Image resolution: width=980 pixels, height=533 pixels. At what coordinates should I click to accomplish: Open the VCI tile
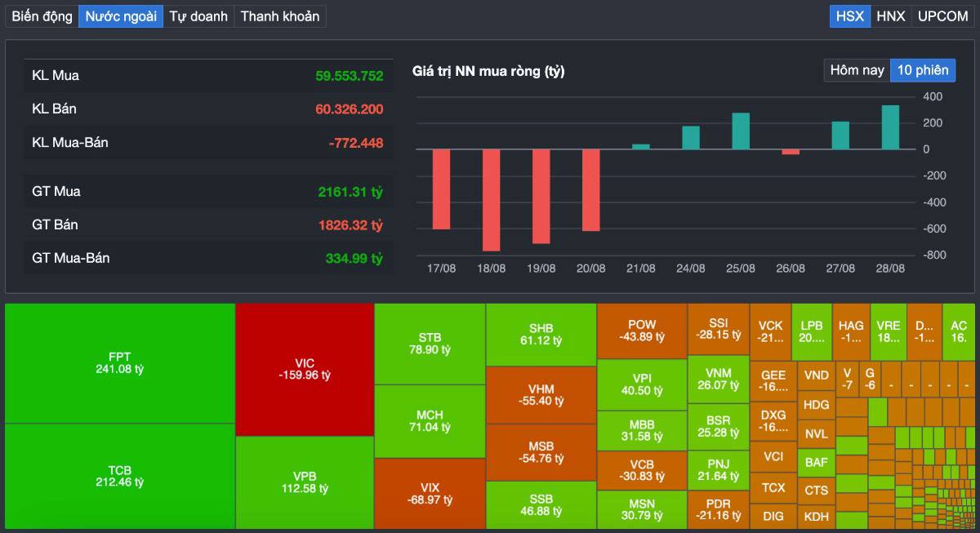tap(773, 457)
